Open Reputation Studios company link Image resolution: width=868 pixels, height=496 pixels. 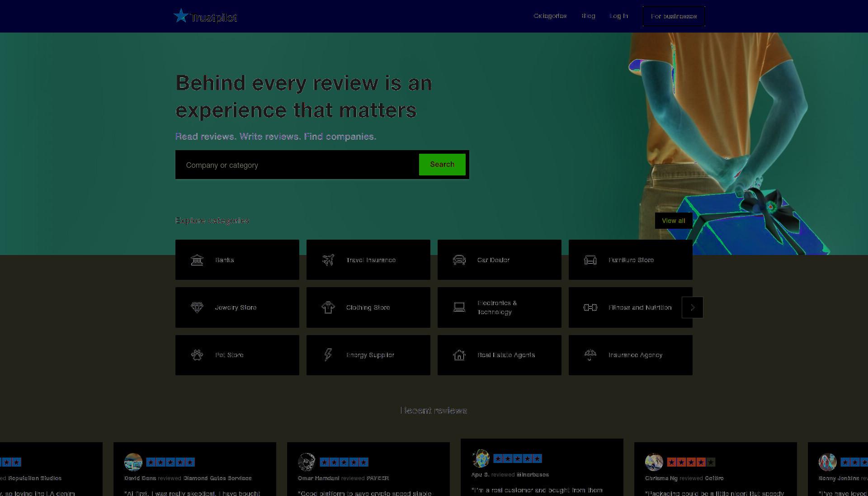[35, 478]
